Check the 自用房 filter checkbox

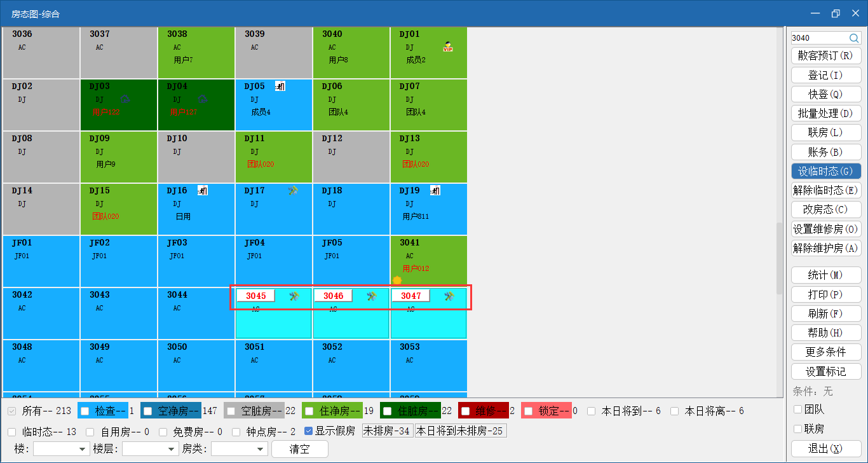[x=90, y=432]
